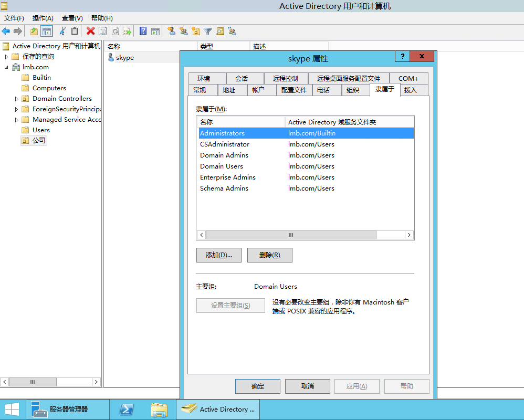The height and width of the screenshot is (420, 524).
Task: Click dialog help question mark button
Action: (x=402, y=56)
